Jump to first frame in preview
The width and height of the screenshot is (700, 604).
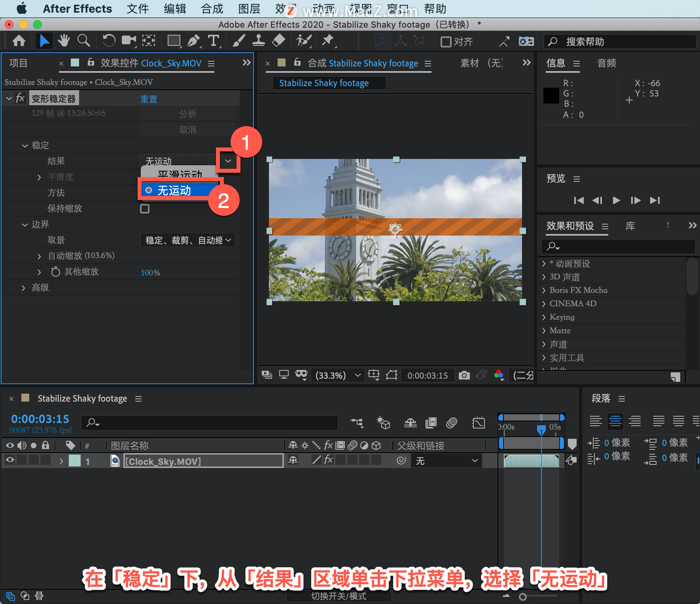click(x=579, y=200)
